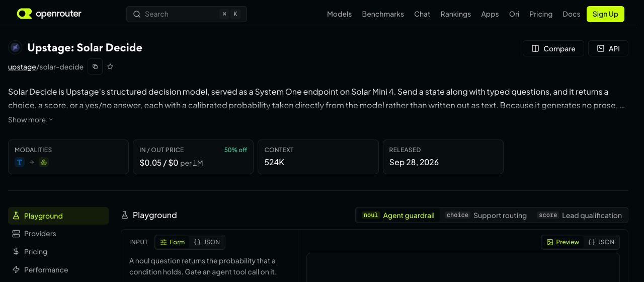644x282 pixels.
Task: Open the upstage provider link
Action: pos(22,66)
